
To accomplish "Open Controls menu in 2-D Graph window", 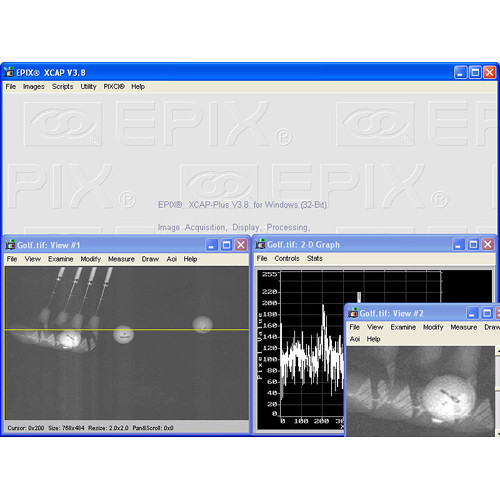I will 287,258.
